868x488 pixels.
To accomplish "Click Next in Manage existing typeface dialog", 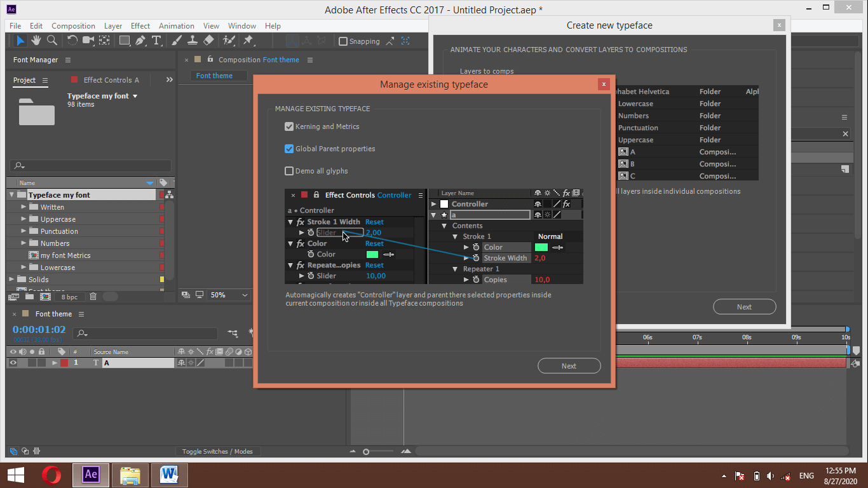I will tap(569, 366).
